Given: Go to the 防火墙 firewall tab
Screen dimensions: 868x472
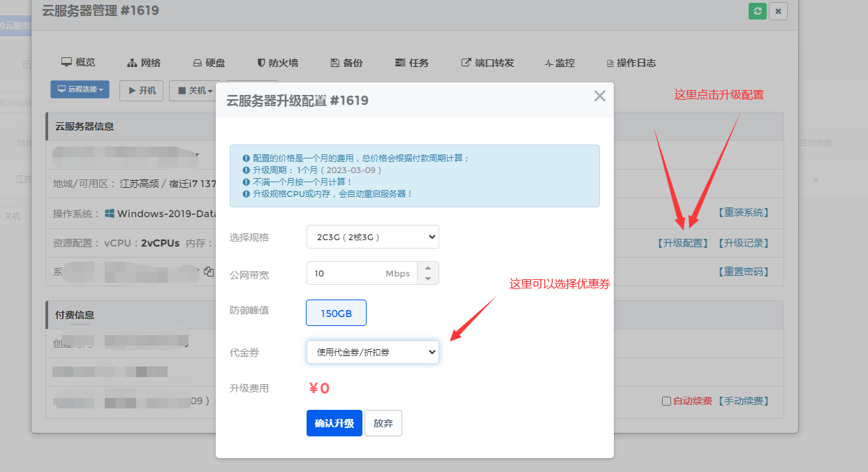Looking at the screenshot, I should [277, 63].
